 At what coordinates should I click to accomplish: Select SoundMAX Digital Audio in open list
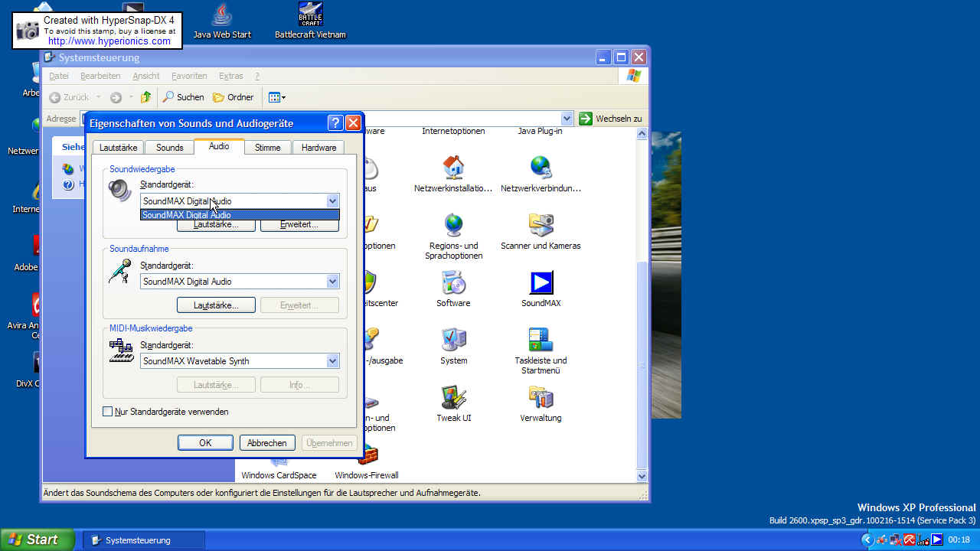pyautogui.click(x=240, y=215)
